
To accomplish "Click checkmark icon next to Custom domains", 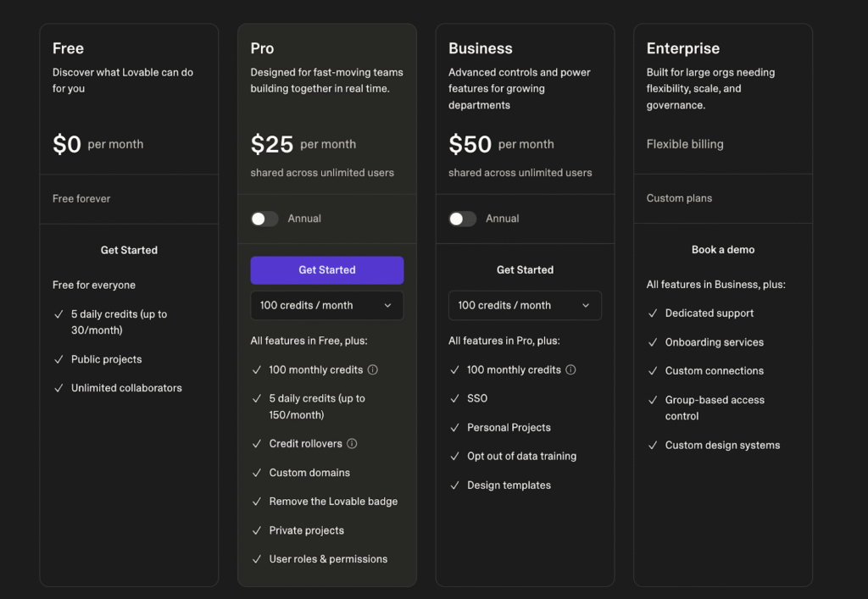I will [x=257, y=473].
